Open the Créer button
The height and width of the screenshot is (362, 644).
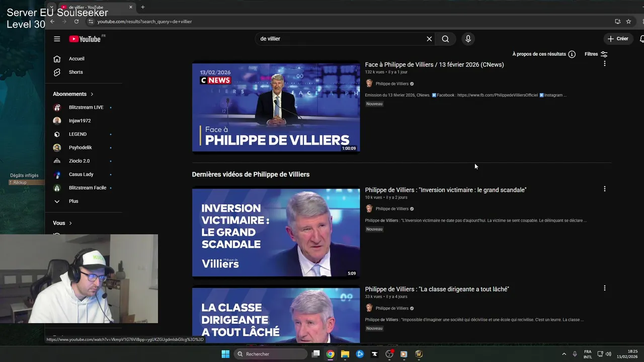click(x=618, y=39)
